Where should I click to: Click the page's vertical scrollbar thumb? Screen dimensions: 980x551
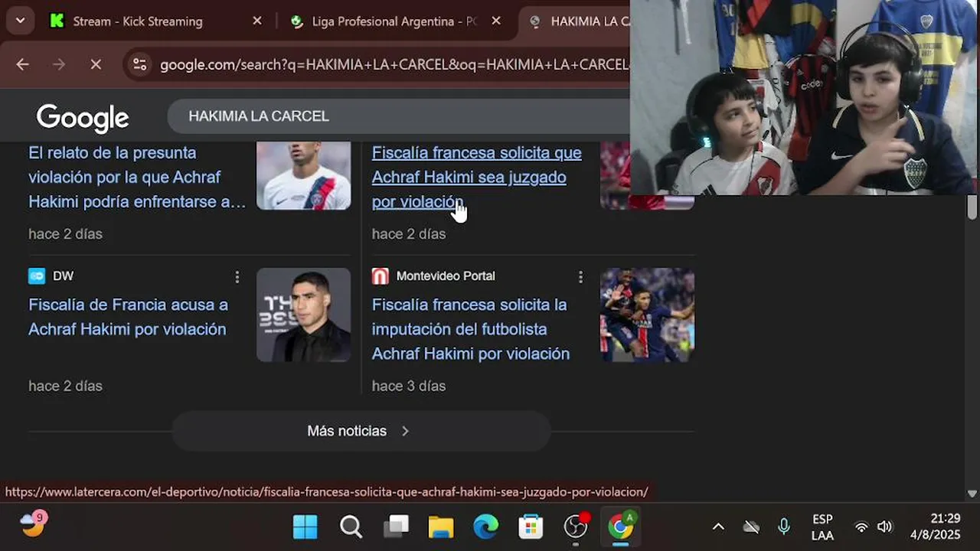[972, 207]
